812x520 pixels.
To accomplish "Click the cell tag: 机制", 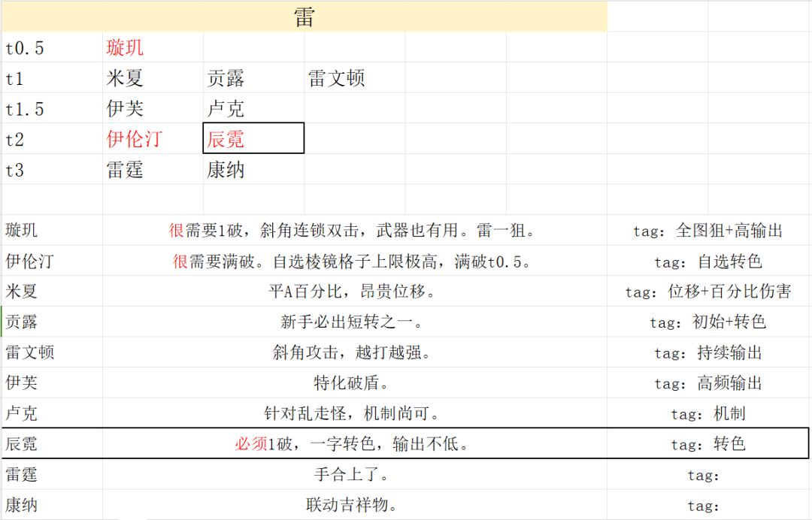I will 708,413.
